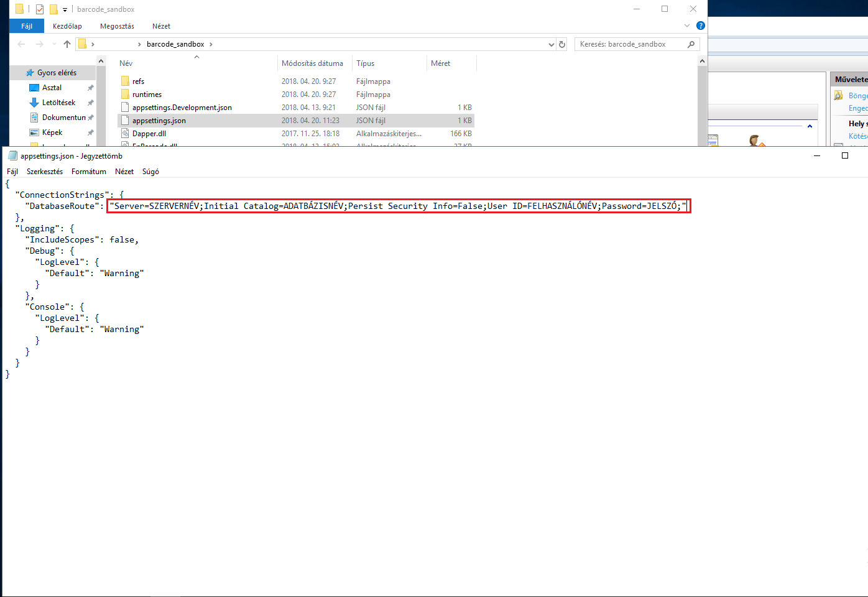Open Letöltések in Quick access

tap(58, 103)
